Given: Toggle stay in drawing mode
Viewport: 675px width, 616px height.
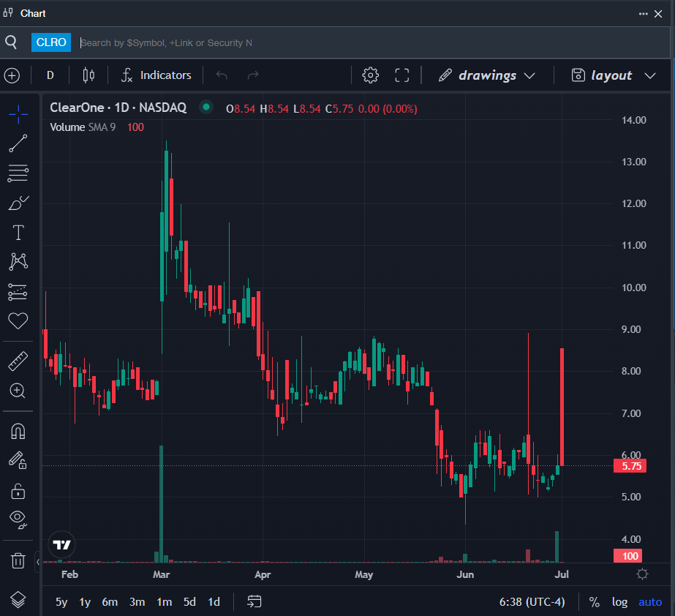Looking at the screenshot, I should 18,460.
